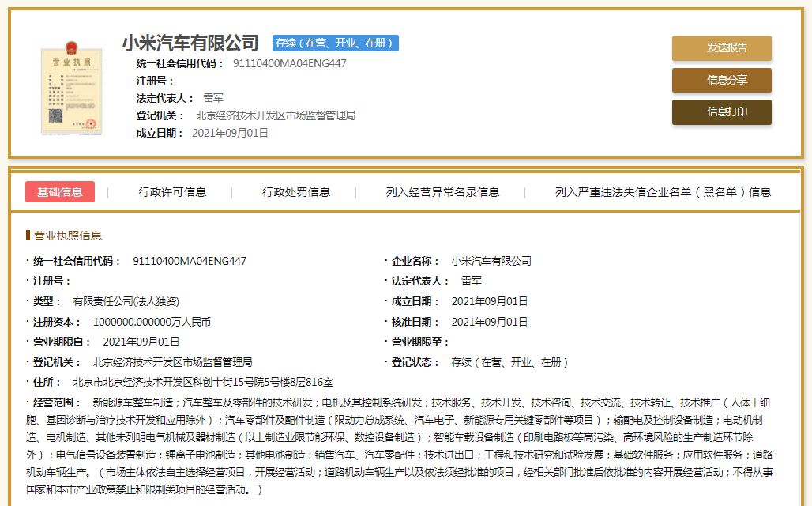This screenshot has height=506, width=812.
Task: Click the 发送报告 button
Action: (722, 47)
